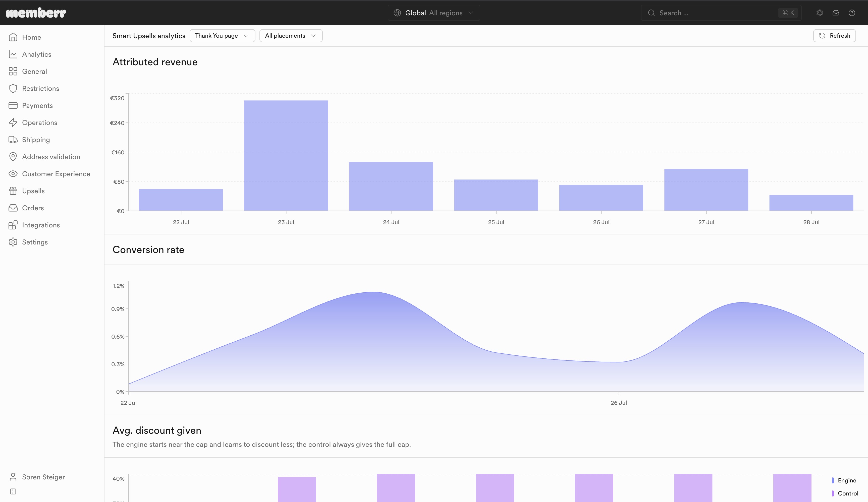Click the '1.2%' conversion axis label
The image size is (868, 502).
pos(119,286)
